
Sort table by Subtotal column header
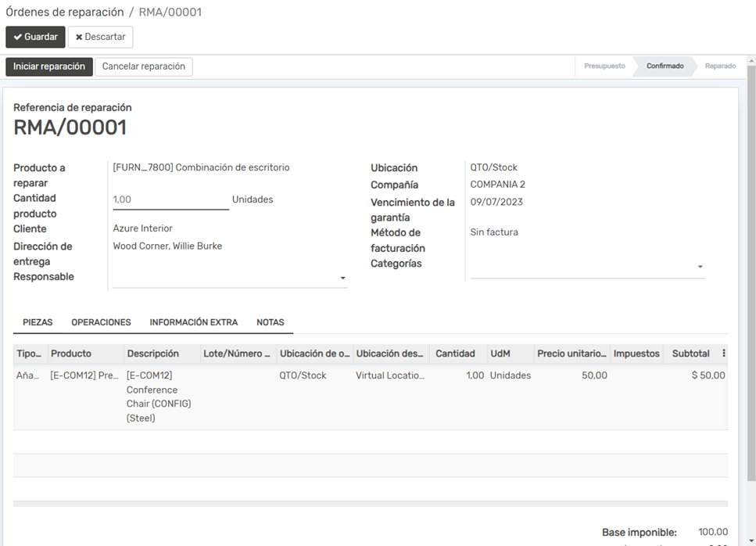click(x=690, y=354)
